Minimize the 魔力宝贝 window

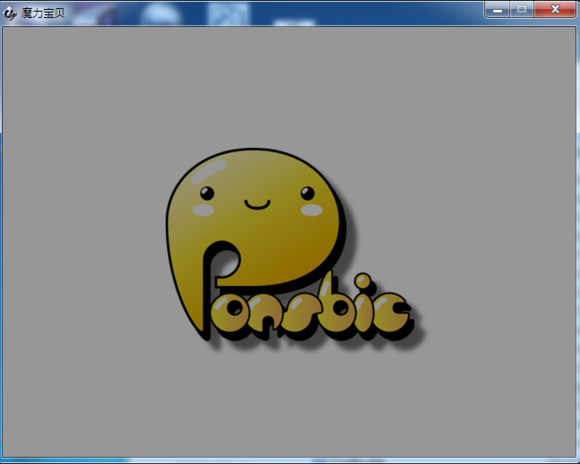497,9
